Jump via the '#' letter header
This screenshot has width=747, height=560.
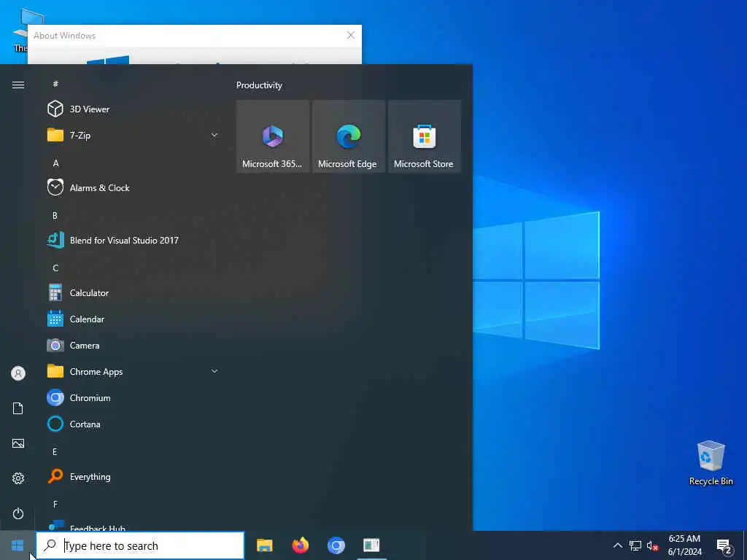(55, 84)
